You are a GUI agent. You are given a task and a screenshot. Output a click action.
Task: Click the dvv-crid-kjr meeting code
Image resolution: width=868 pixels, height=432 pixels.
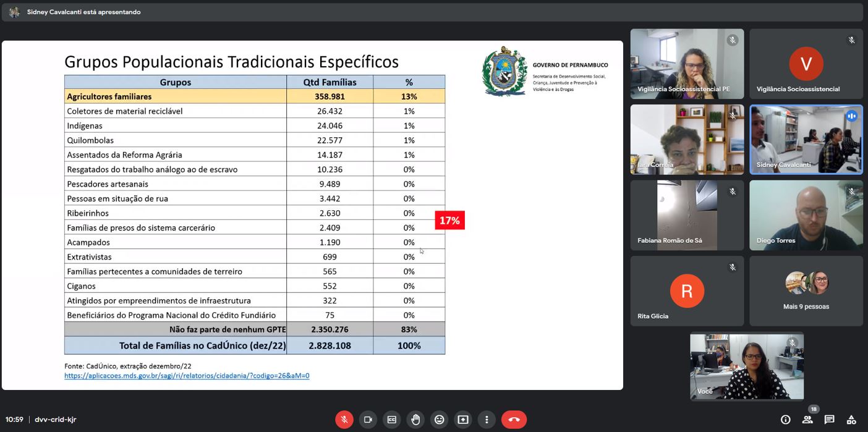[56, 420]
